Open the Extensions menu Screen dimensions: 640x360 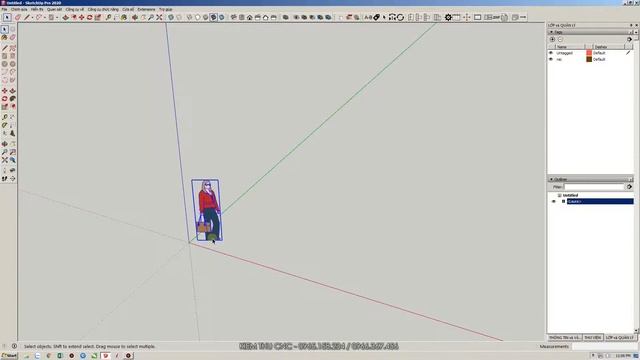pyautogui.click(x=146, y=9)
